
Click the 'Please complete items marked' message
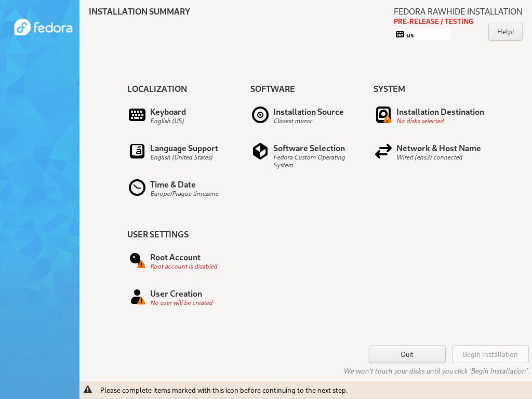tap(223, 390)
